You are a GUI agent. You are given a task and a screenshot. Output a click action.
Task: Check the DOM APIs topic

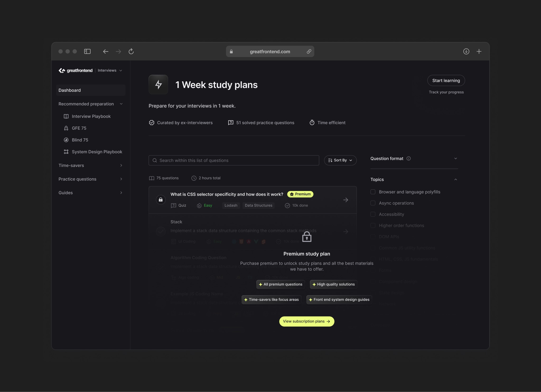(373, 237)
